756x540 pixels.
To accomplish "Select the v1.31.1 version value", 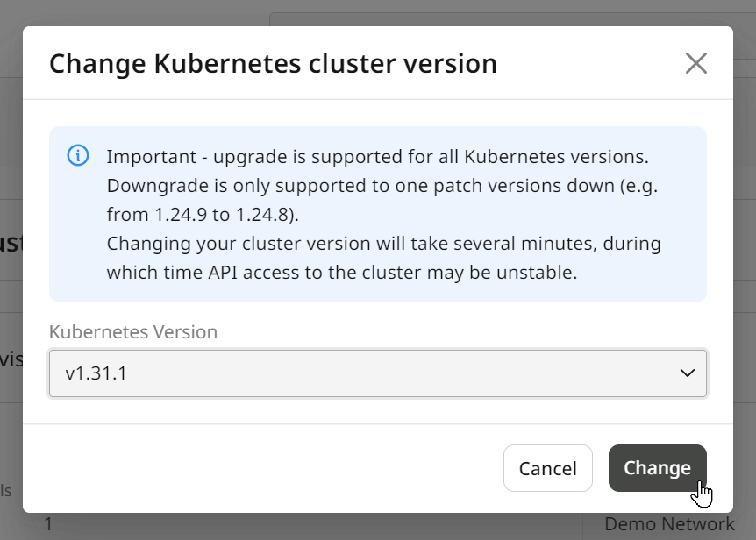I will click(x=96, y=373).
